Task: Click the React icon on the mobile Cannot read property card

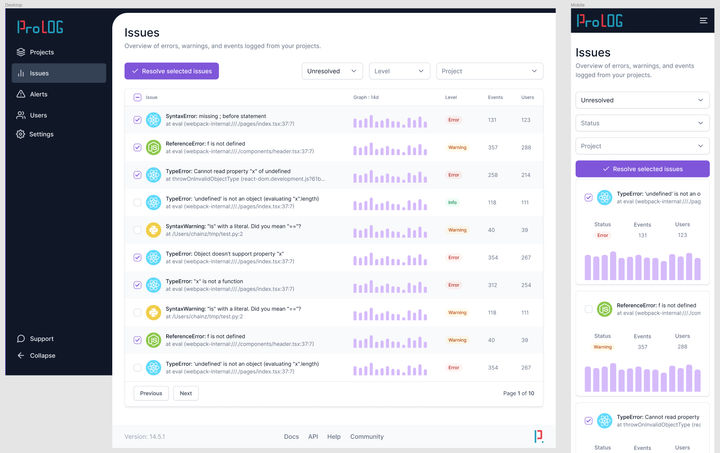Action: pos(604,420)
